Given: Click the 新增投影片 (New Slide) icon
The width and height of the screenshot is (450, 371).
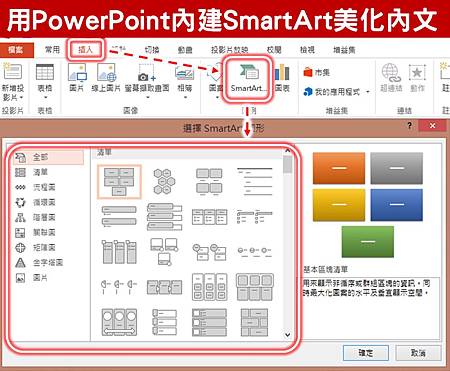Looking at the screenshot, I should 12,71.
